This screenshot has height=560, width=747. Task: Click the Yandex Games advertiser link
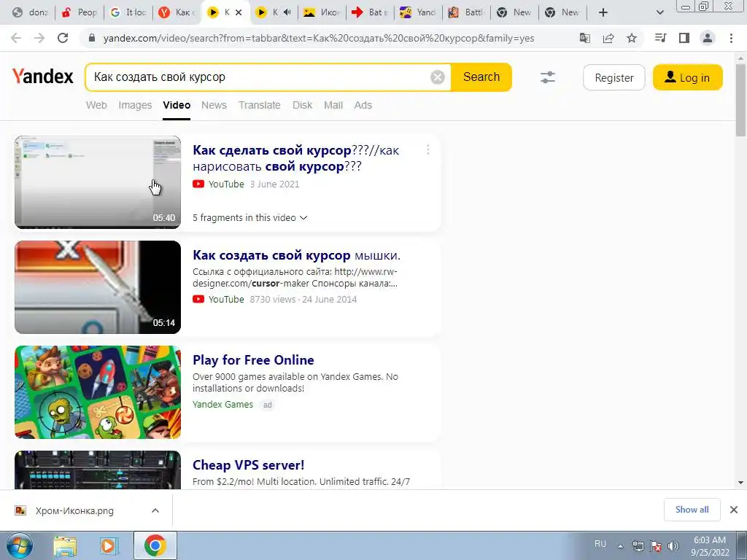(222, 404)
